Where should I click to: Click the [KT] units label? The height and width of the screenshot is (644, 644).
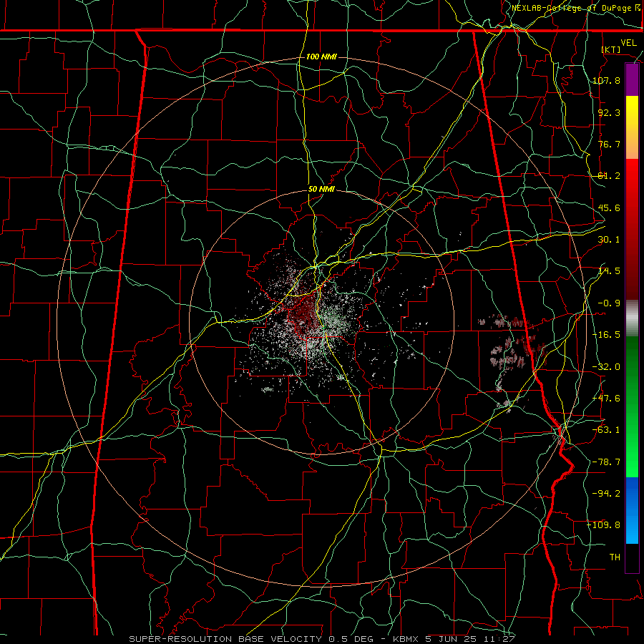611,49
